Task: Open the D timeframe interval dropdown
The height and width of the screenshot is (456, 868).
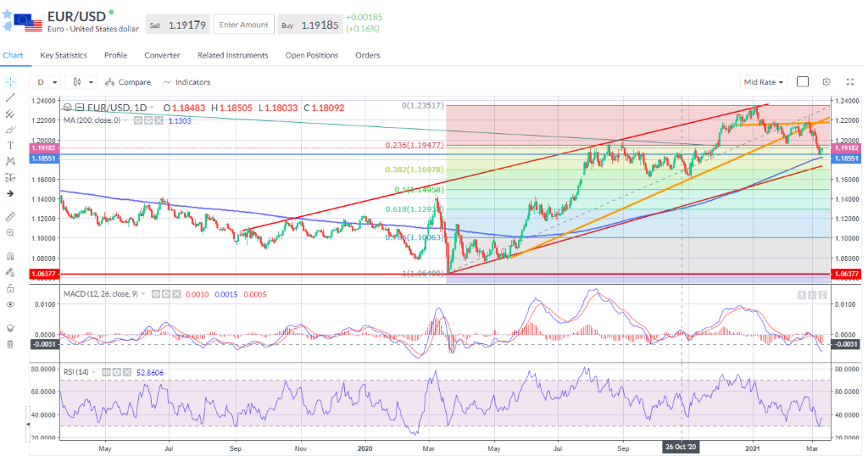Action: [x=46, y=82]
